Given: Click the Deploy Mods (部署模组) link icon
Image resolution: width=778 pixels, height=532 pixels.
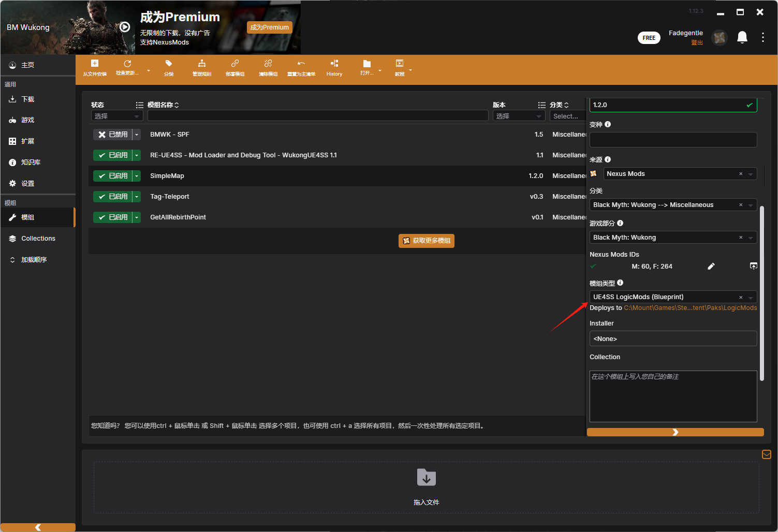Looking at the screenshot, I should coord(235,64).
